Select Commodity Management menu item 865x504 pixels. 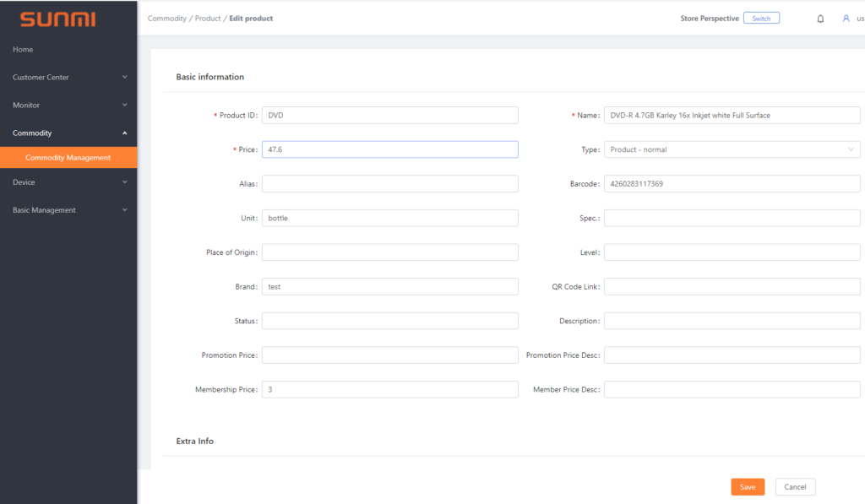pos(68,158)
